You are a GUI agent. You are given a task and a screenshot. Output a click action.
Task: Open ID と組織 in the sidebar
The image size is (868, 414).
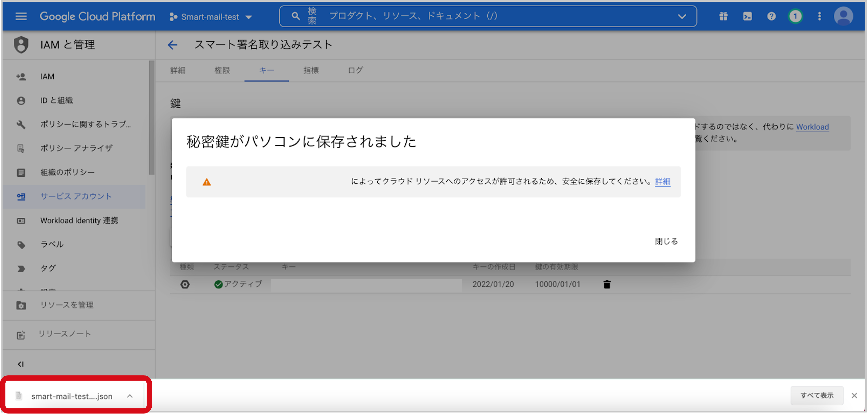74,100
